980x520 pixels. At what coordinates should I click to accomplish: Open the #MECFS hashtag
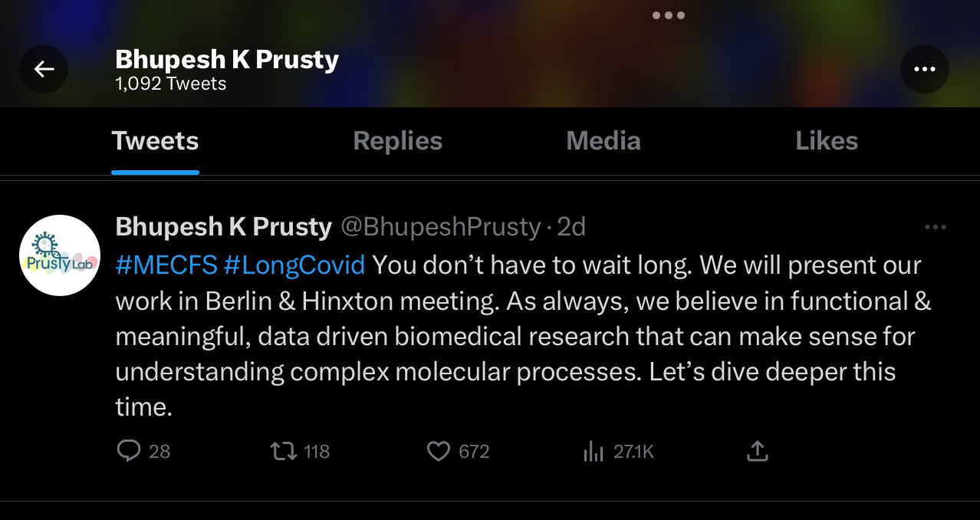pyautogui.click(x=166, y=265)
